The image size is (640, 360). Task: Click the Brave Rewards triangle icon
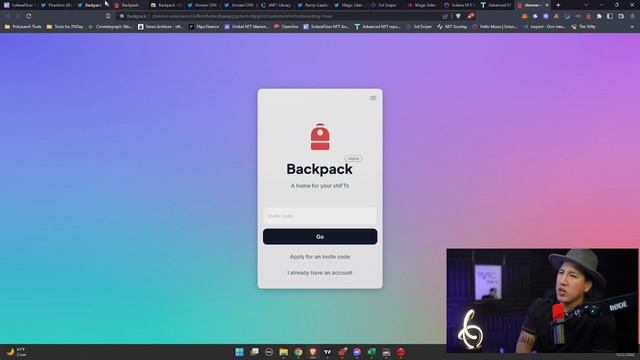(x=471, y=16)
